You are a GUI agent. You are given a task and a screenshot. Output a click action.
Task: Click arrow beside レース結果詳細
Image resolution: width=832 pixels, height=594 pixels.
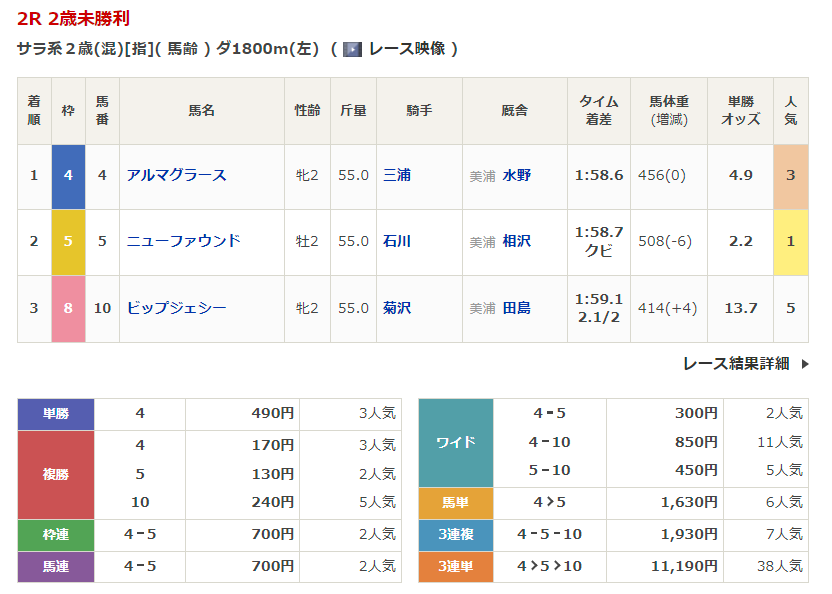(x=805, y=364)
